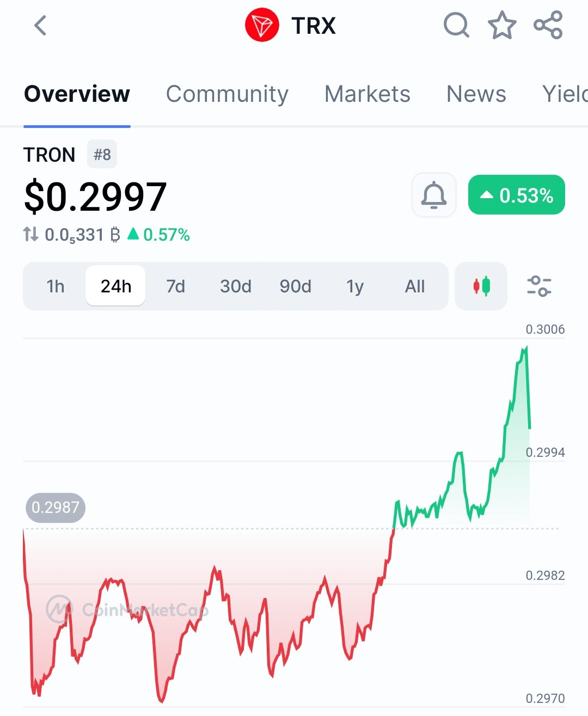
Task: Open the Markets tab
Action: 367,94
